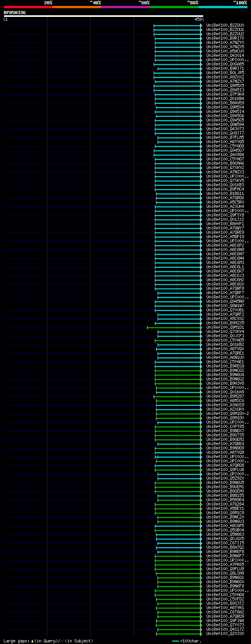The width and height of the screenshot is (251, 644).
Task: Select the UniRef100_C6TII5 label
Action: [x=225, y=543]
